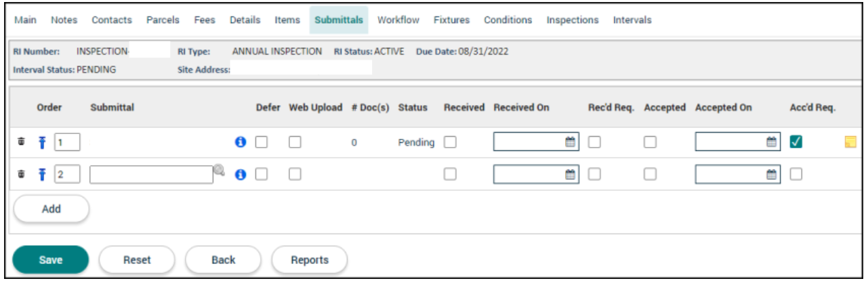
Task: Open calendar for Accepted On in row 2
Action: coord(771,174)
